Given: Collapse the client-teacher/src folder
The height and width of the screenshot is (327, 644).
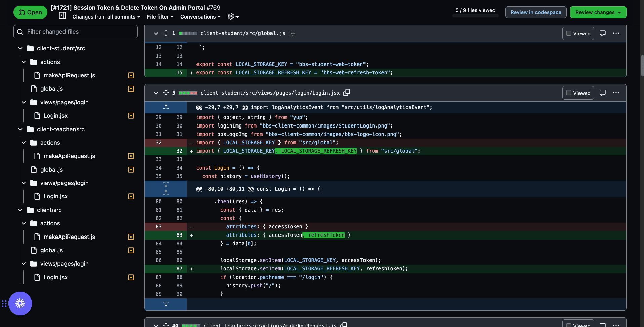Looking at the screenshot, I should click(x=20, y=129).
